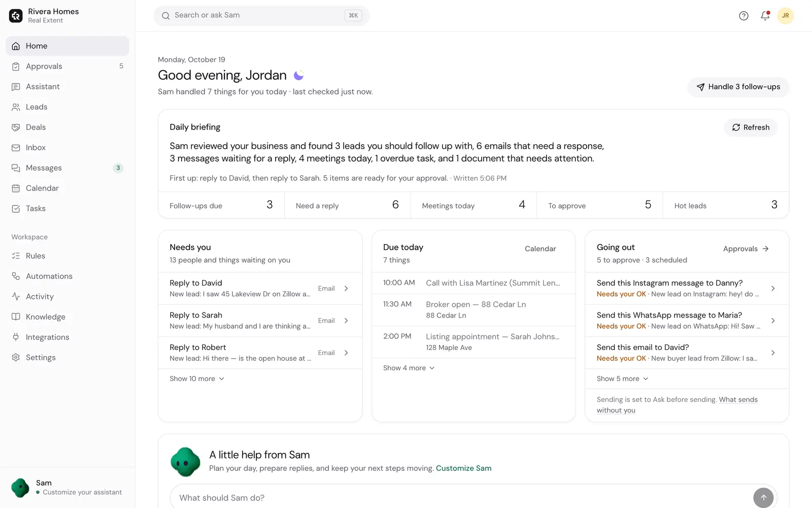Expand Show 4 more in Due today

point(409,368)
